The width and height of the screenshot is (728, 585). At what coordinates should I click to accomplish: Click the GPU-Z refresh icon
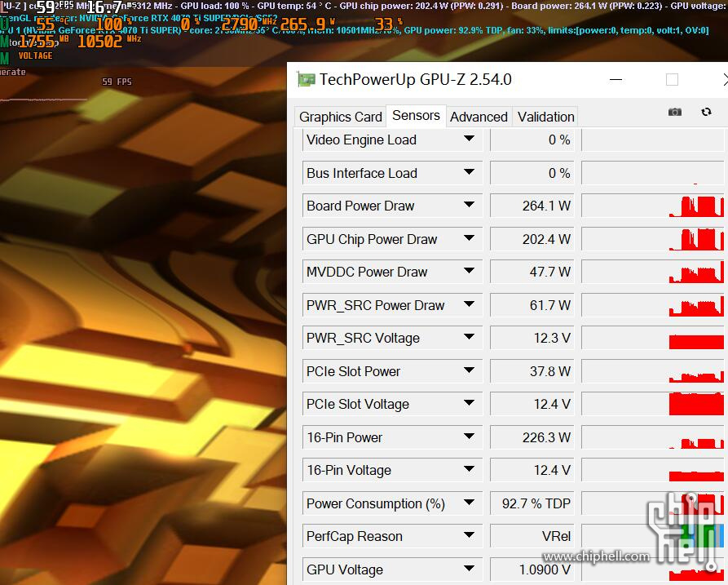click(x=706, y=112)
